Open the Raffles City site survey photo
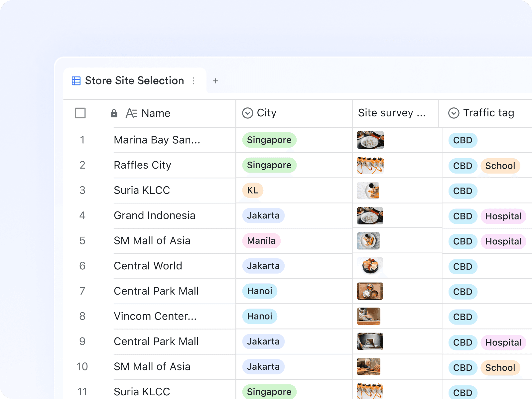The width and height of the screenshot is (532, 399). (370, 165)
